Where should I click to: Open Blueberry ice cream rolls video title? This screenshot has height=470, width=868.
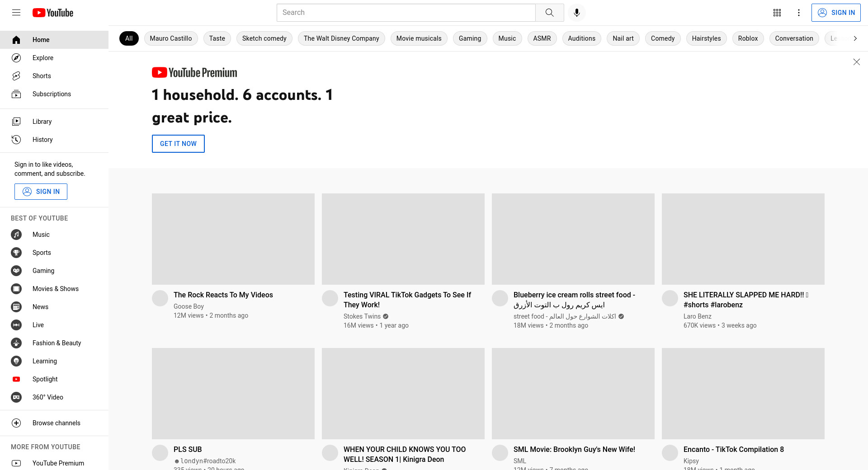click(x=574, y=300)
